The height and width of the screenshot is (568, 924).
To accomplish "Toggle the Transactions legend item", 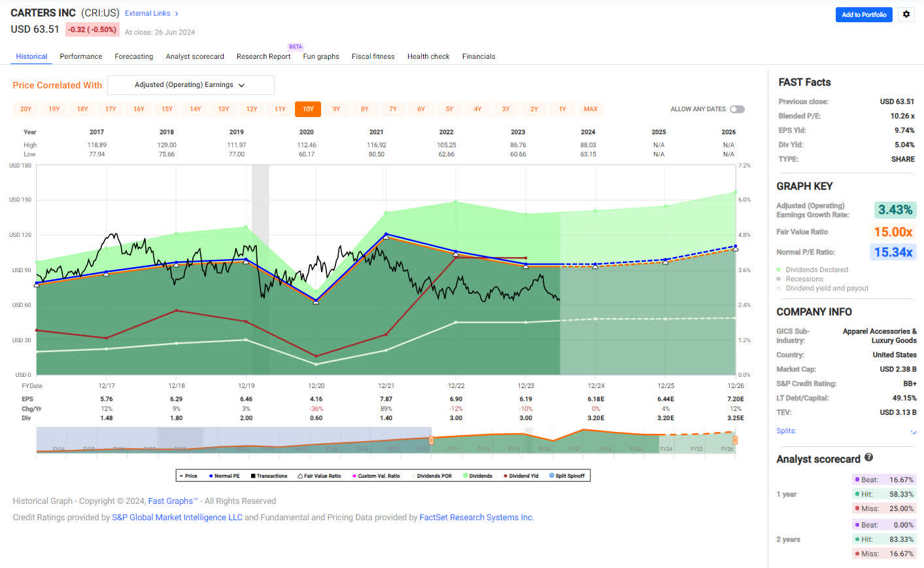I will 269,476.
